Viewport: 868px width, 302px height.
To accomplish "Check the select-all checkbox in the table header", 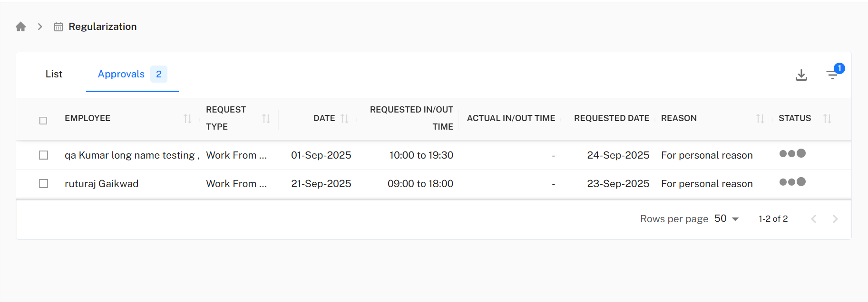I will [x=43, y=121].
